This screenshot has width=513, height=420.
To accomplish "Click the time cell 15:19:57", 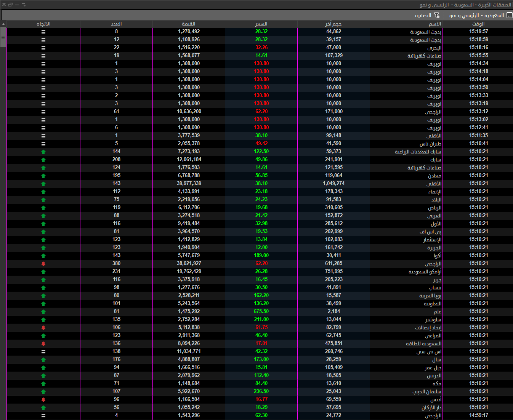I will [479, 32].
